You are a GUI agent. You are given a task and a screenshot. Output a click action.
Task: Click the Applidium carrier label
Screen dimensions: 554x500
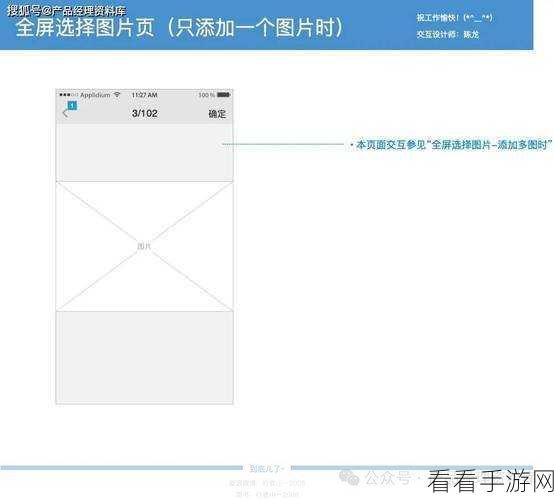point(95,95)
